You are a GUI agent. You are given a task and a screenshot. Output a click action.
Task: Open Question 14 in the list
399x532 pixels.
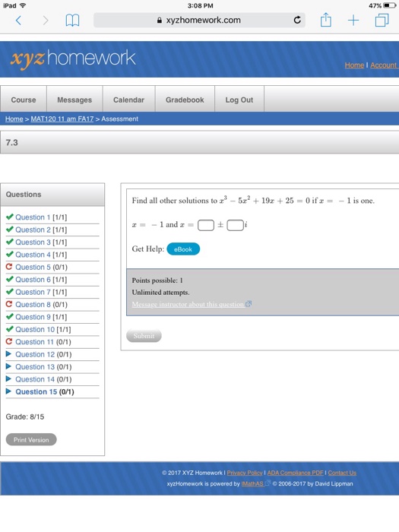click(x=35, y=379)
